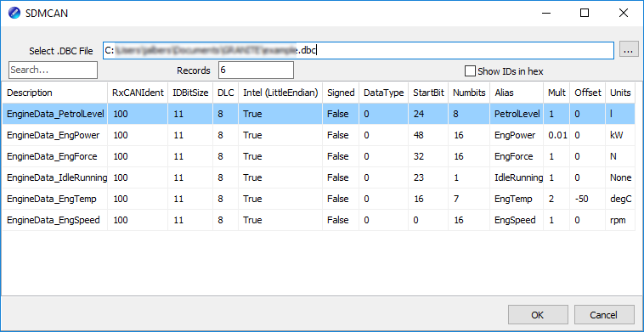
Task: Click the IDBitSize column header
Action: [x=190, y=93]
